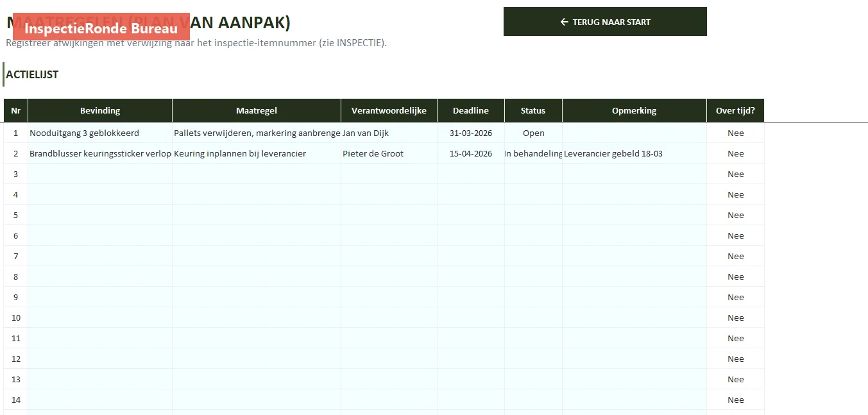Image resolution: width=868 pixels, height=415 pixels.
Task: Select the ACTIELIJST section heading
Action: [x=32, y=74]
